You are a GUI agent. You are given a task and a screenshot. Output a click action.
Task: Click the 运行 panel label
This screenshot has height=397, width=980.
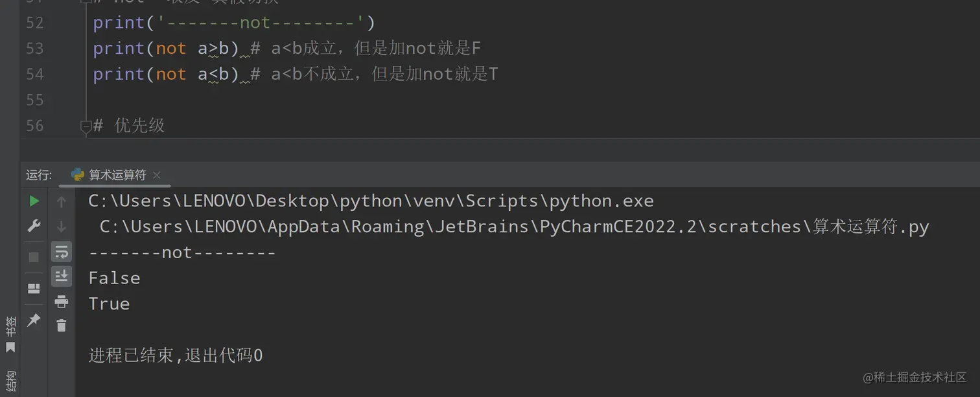[38, 175]
